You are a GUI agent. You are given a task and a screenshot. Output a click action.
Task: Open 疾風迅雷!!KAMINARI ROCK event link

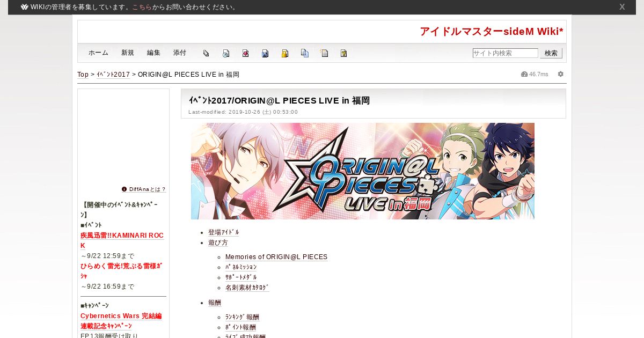click(122, 240)
